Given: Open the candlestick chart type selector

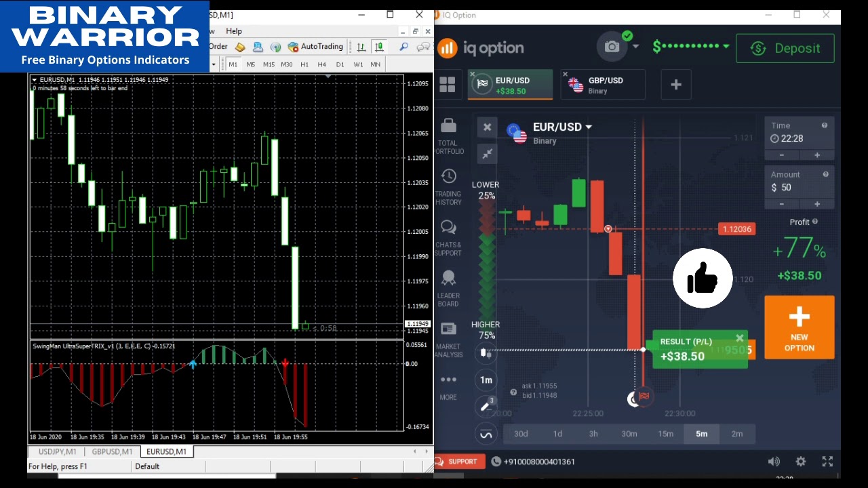Looking at the screenshot, I should [x=486, y=352].
